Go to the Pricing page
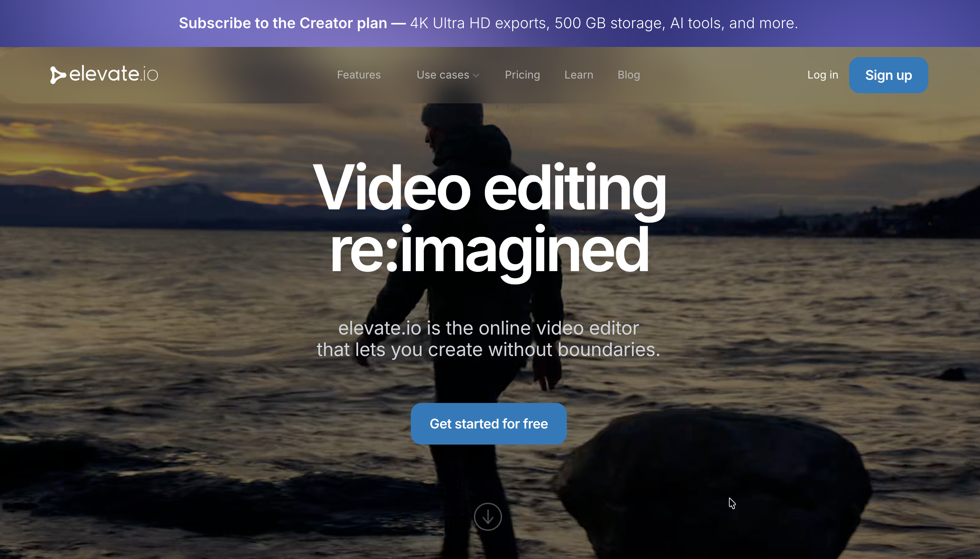The width and height of the screenshot is (980, 559). 522,75
